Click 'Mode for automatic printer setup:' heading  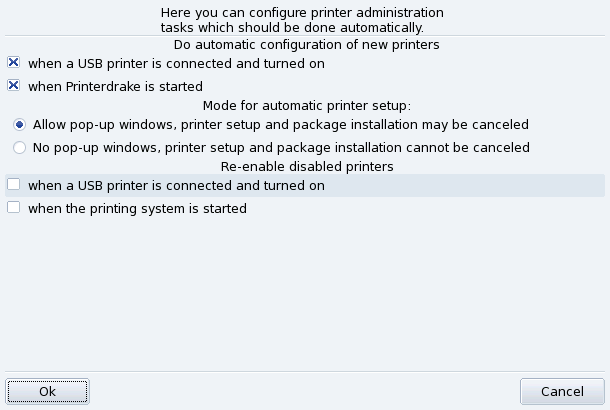coord(306,105)
